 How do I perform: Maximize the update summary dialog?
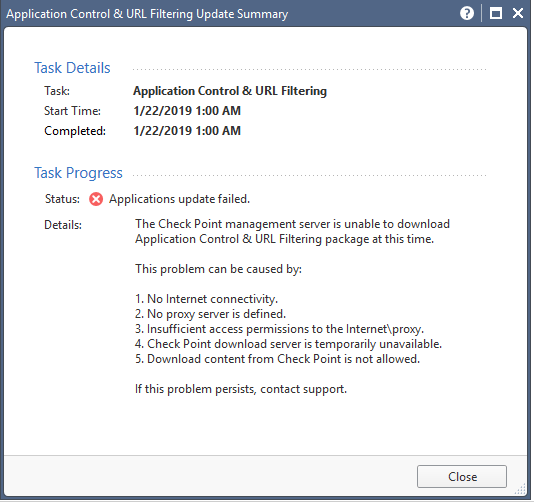(x=496, y=14)
